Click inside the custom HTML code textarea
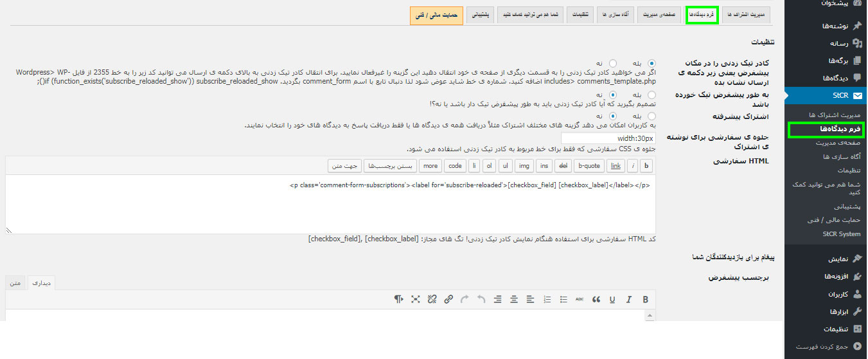 point(330,204)
